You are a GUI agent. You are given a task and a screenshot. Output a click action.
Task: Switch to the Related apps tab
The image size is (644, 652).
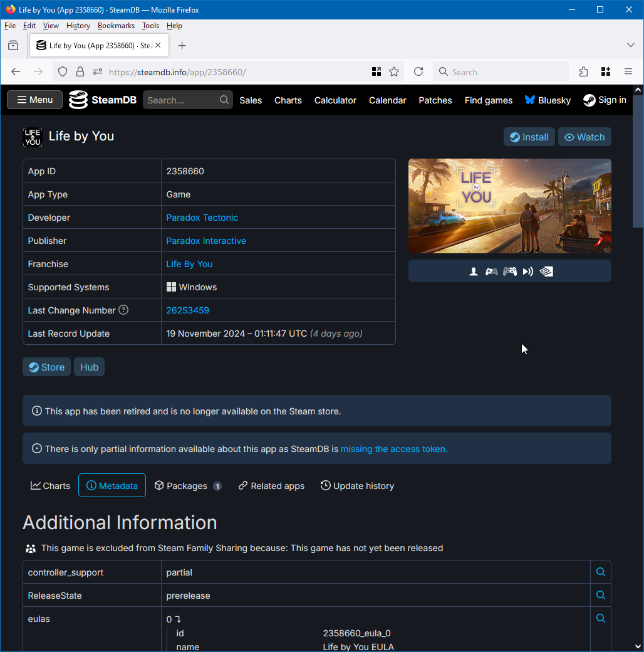pos(271,486)
